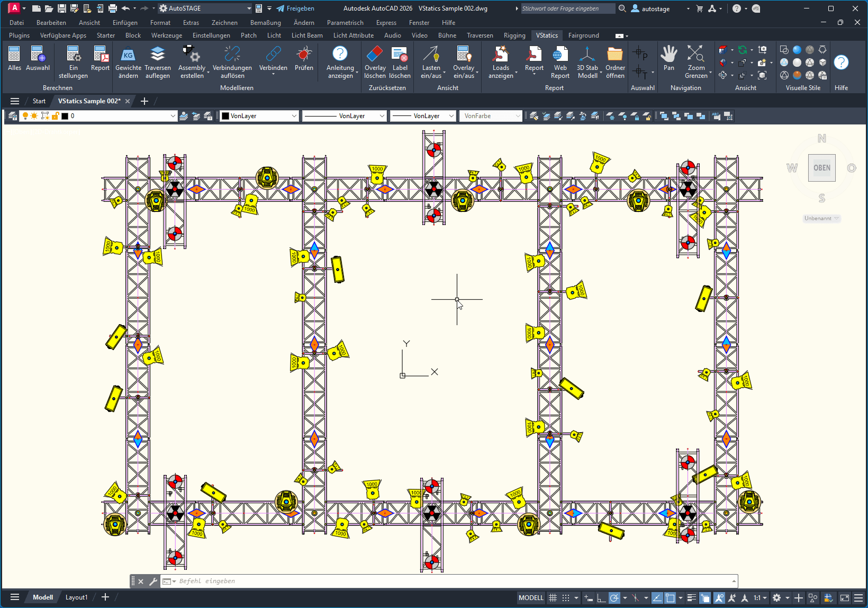Viewport: 868px width, 608px height.
Task: Click the autostage account button
Action: coord(650,8)
